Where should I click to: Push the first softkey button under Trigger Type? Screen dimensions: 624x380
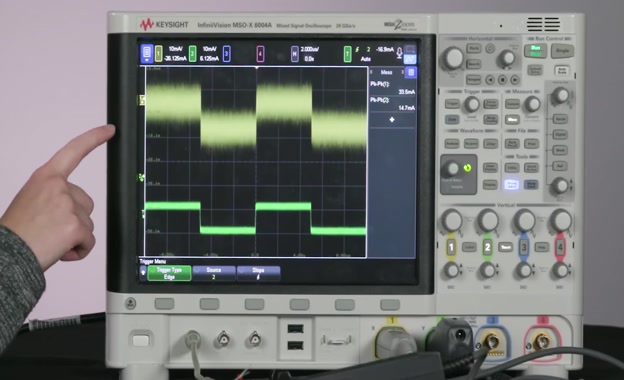(x=164, y=304)
